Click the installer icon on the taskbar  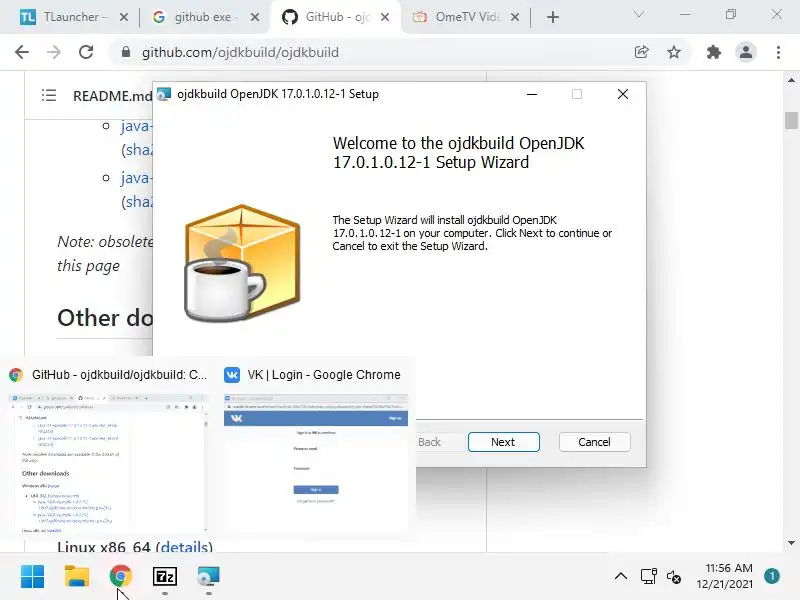pyautogui.click(x=208, y=577)
